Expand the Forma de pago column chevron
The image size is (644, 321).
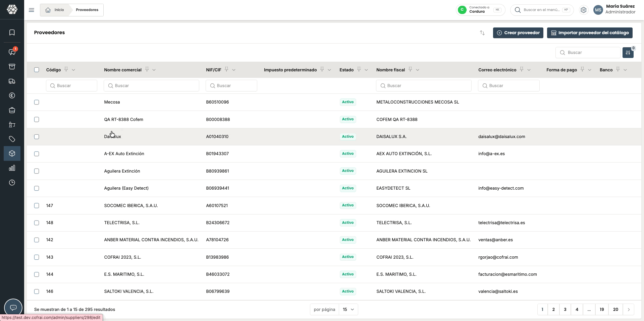[590, 70]
